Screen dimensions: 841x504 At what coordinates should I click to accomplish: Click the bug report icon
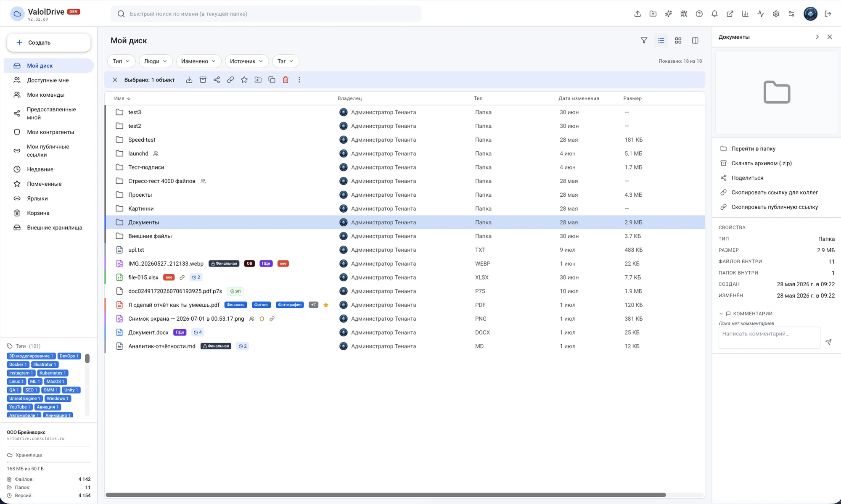pos(684,14)
